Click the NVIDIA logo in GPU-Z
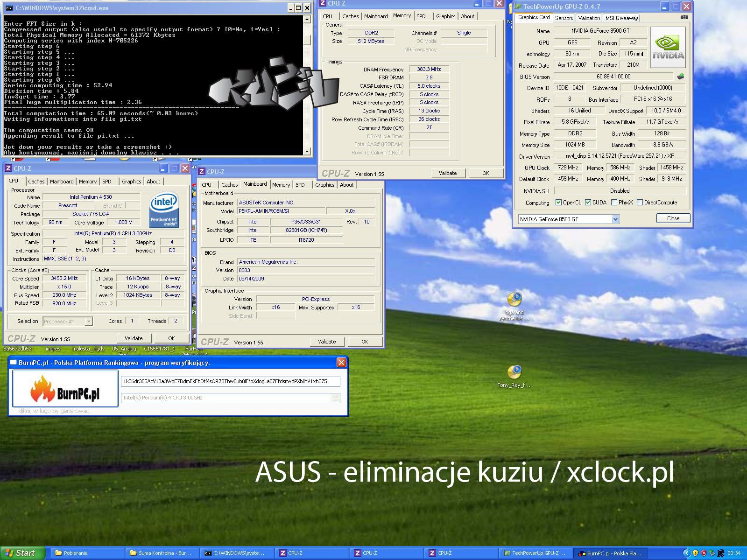Image resolution: width=747 pixels, height=560 pixels. [668, 47]
